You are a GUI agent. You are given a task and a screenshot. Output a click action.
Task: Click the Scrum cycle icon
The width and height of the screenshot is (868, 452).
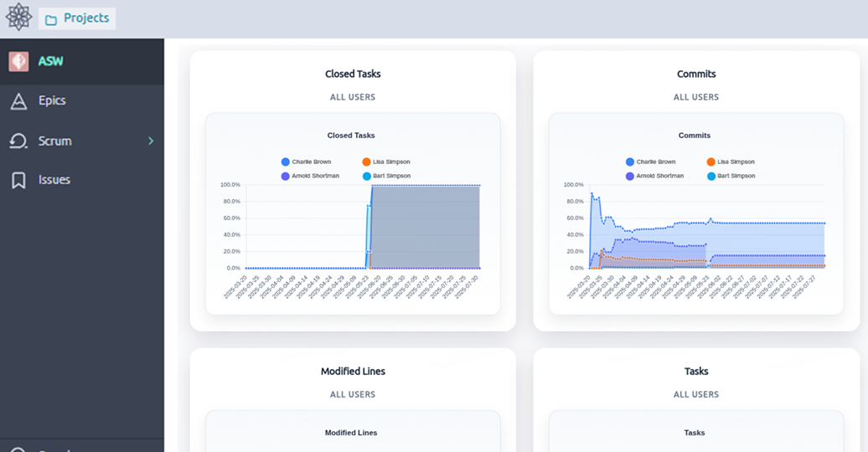[18, 141]
